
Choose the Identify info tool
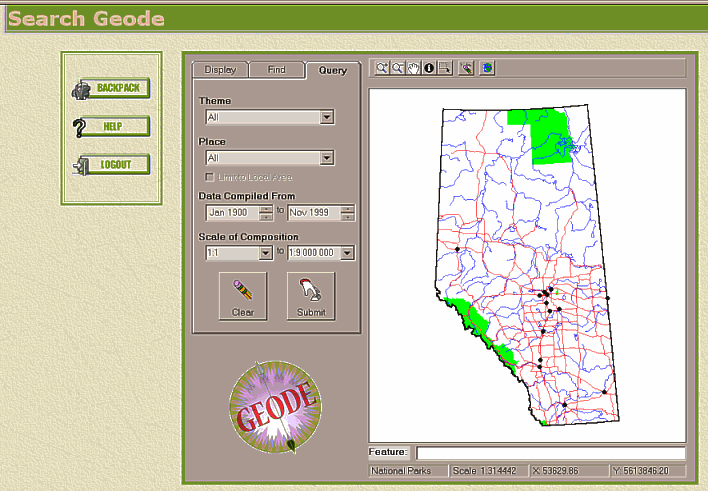pos(428,68)
